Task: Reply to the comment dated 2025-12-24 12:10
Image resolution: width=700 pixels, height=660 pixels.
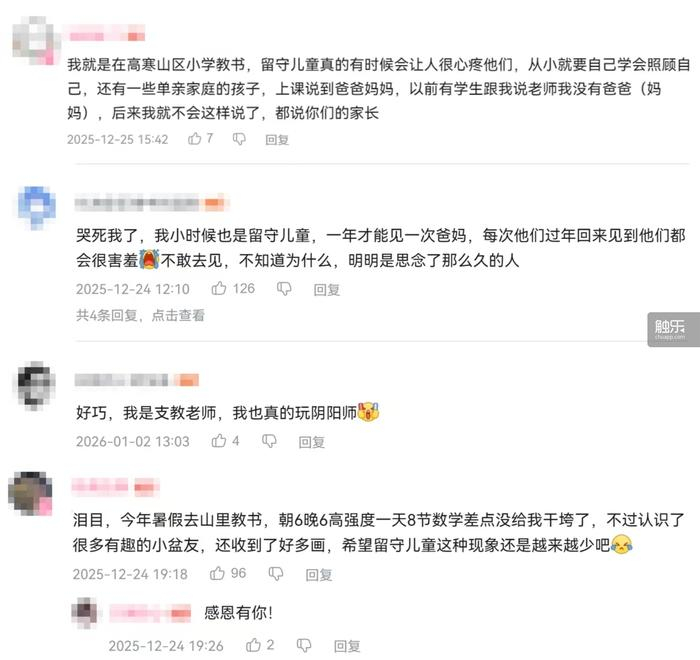Action: coord(327,290)
